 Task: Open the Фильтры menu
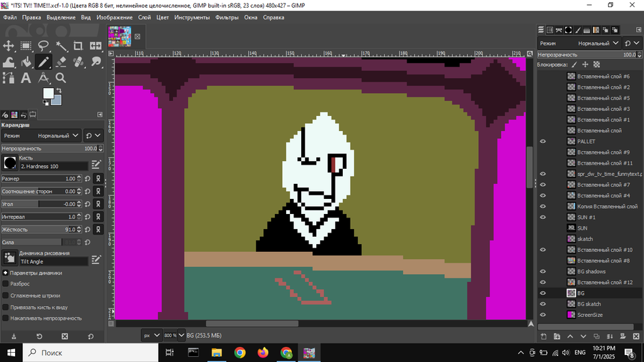click(x=227, y=17)
